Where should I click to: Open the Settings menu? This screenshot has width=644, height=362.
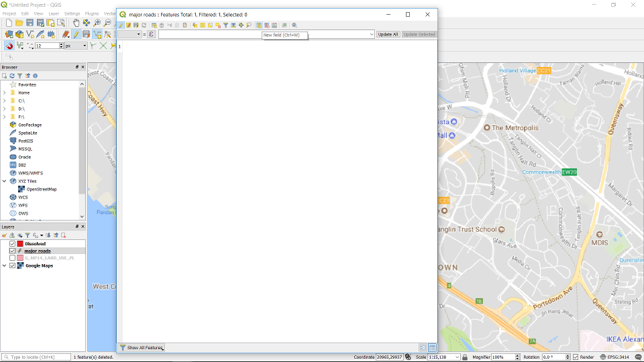pyautogui.click(x=72, y=13)
